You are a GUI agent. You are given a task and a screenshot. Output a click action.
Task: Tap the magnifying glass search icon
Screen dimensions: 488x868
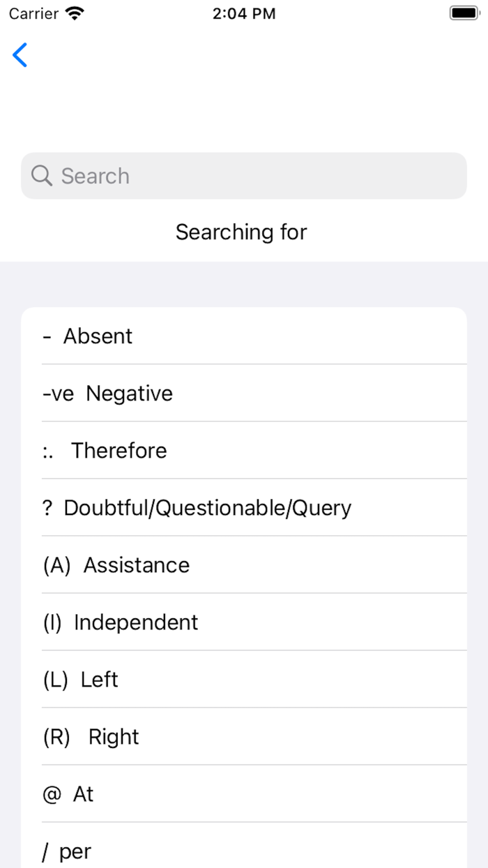point(41,176)
